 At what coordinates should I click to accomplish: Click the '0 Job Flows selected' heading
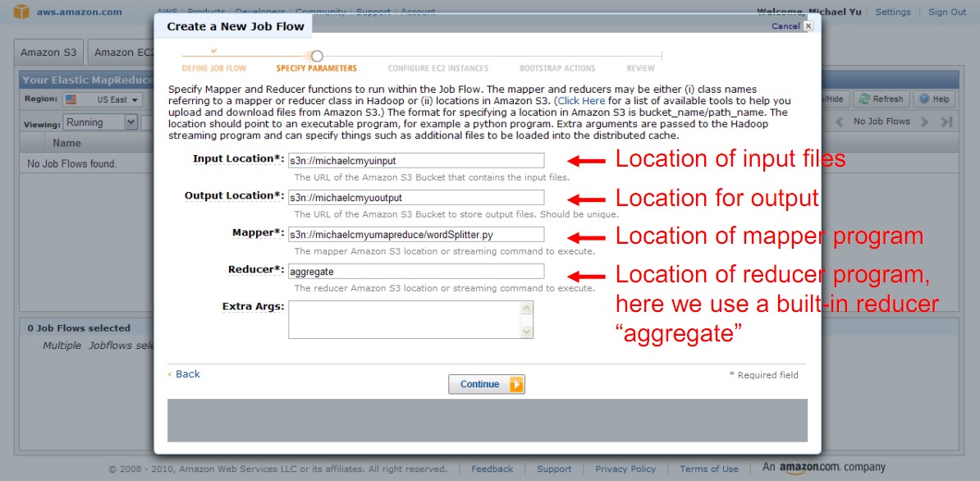[79, 328]
